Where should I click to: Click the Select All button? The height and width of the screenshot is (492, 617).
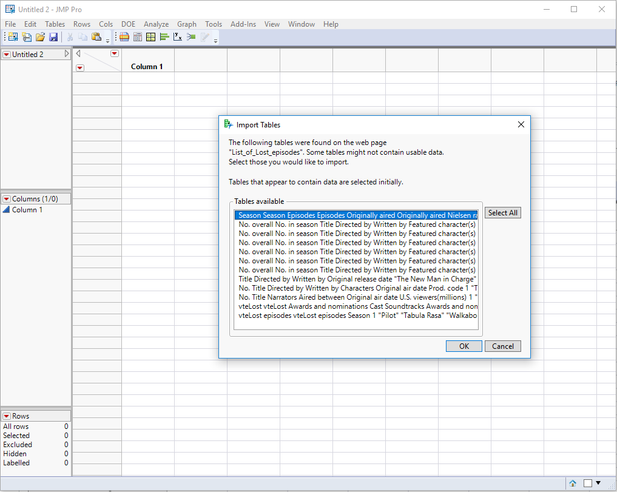(502, 213)
